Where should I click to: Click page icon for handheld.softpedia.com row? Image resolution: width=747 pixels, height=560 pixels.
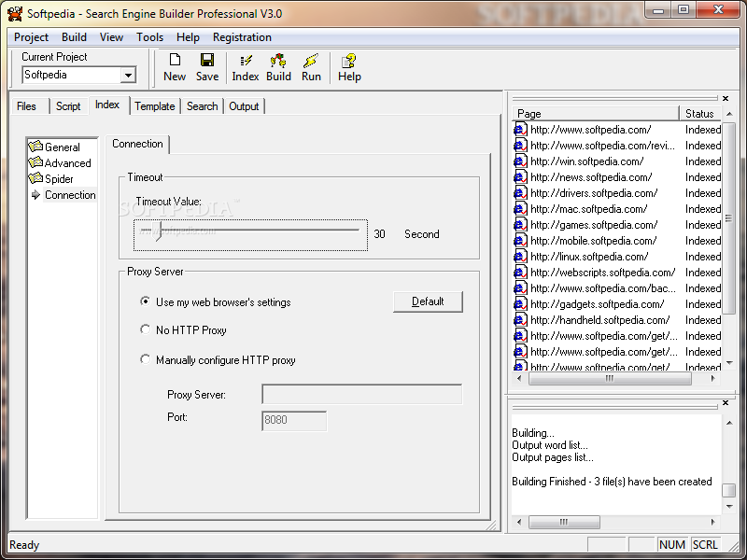[520, 320]
